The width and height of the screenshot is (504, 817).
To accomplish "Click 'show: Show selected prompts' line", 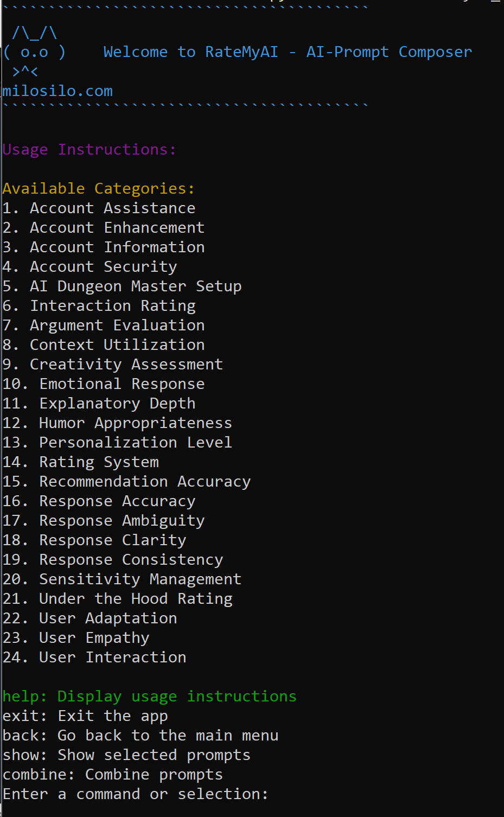I will [x=126, y=755].
